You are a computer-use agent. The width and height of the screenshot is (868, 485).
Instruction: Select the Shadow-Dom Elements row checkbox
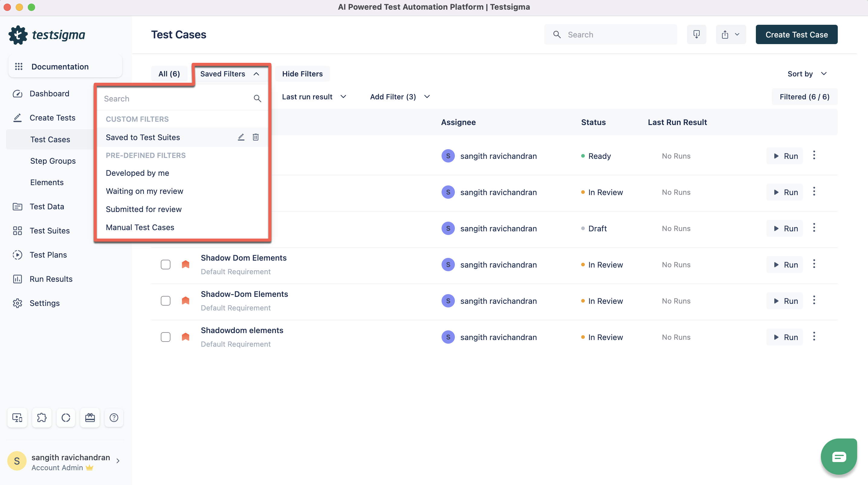[165, 301]
